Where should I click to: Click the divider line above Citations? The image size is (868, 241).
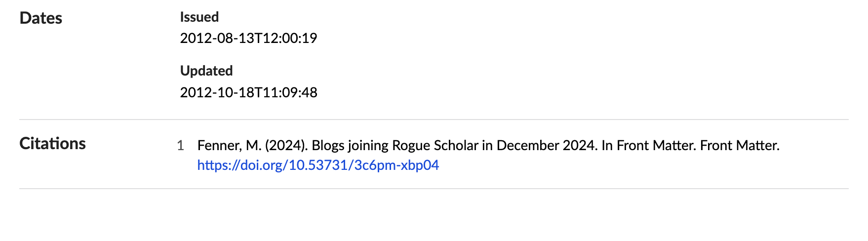point(434,120)
